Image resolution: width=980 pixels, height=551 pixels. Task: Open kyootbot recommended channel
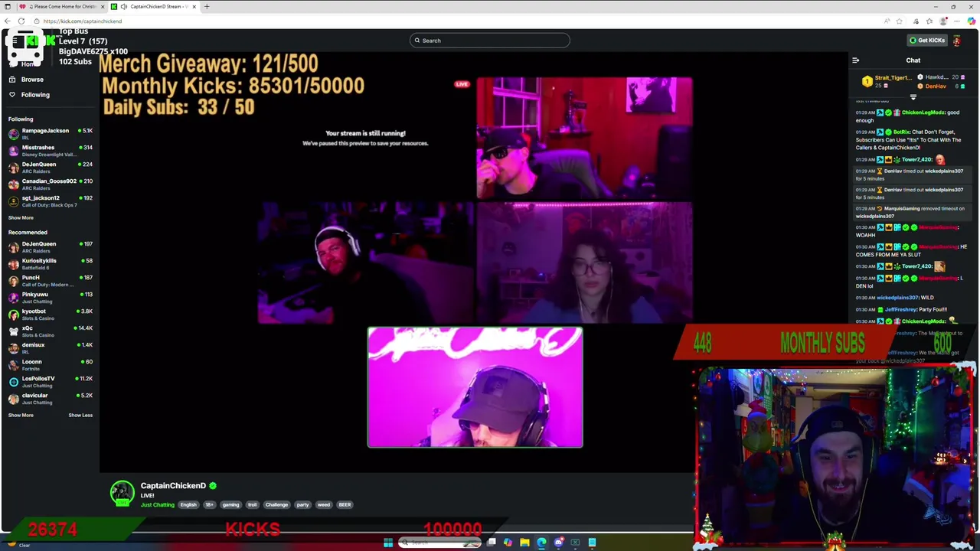pyautogui.click(x=50, y=314)
